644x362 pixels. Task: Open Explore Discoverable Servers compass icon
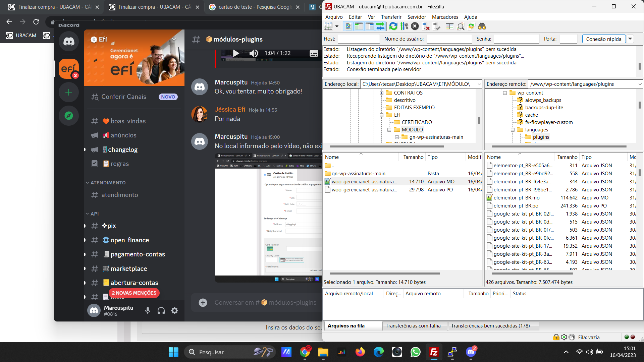click(69, 116)
